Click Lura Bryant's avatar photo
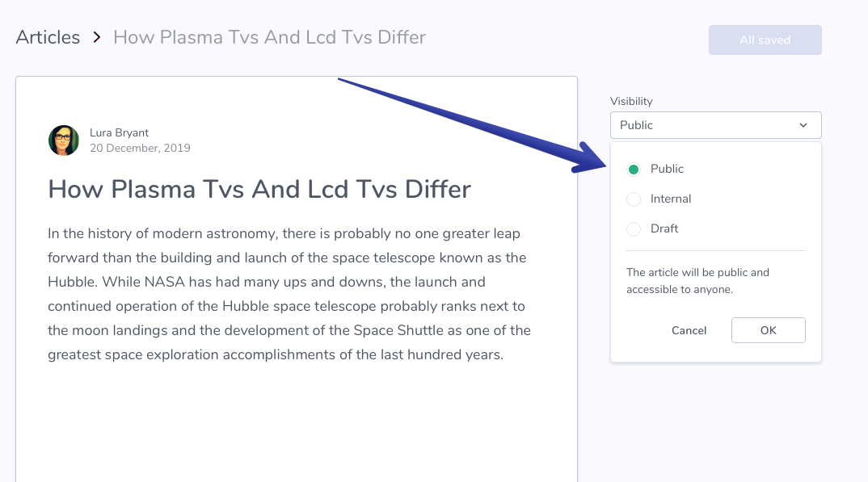 (64, 140)
